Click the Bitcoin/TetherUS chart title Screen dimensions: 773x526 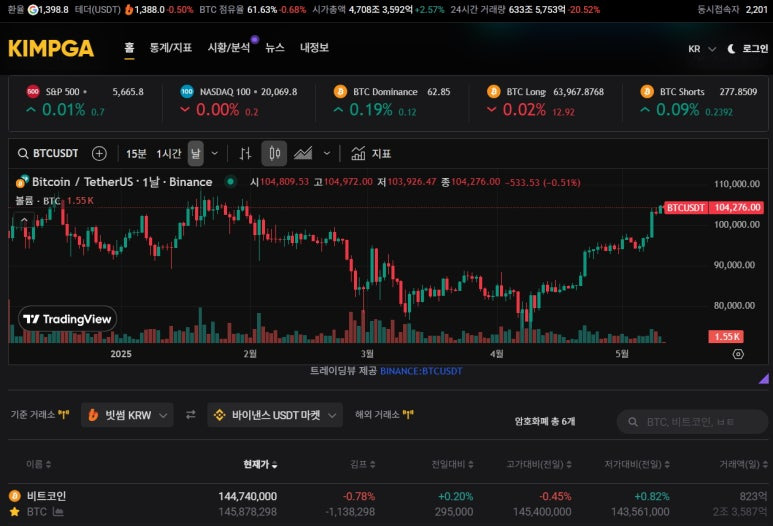point(122,182)
